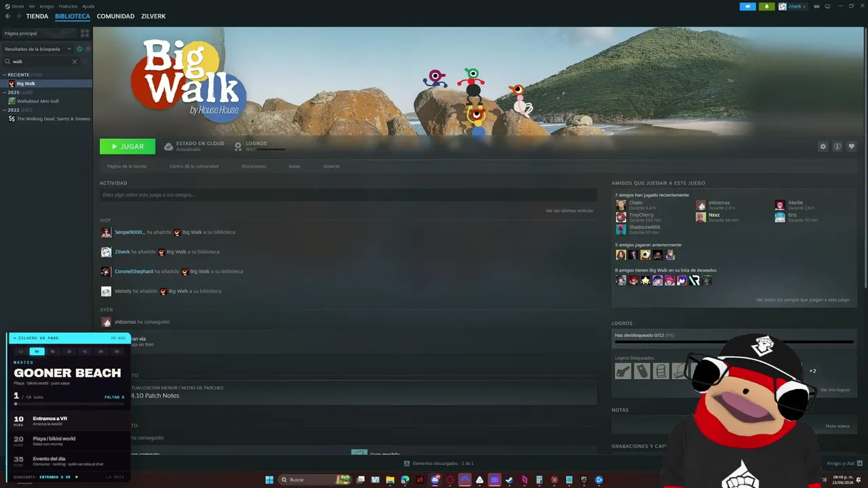Select Big Walk in the library list

tap(46, 83)
